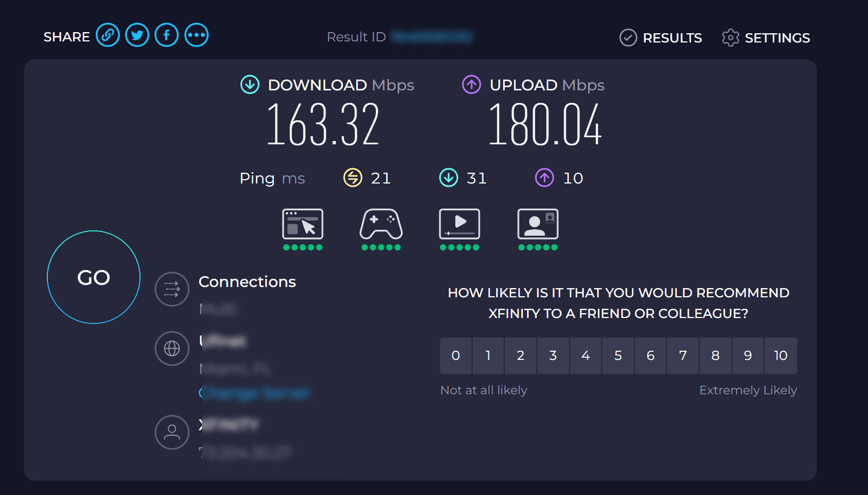This screenshot has width=868, height=495.
Task: Choose rating 5 for Xfinity
Action: [x=618, y=356]
